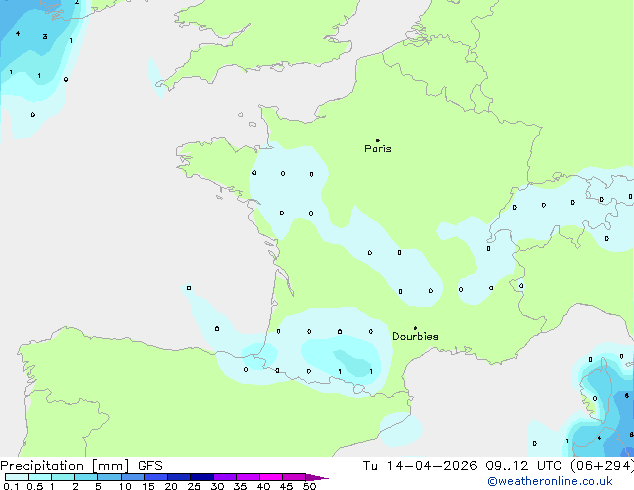
Task: Select legend swatch between 35 and 40
Action: click(248, 477)
